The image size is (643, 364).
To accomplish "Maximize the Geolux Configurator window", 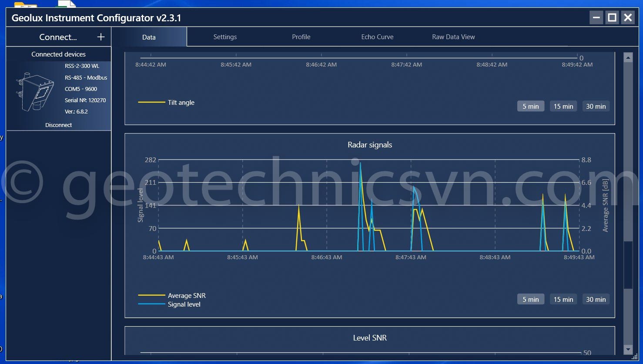I will point(612,17).
